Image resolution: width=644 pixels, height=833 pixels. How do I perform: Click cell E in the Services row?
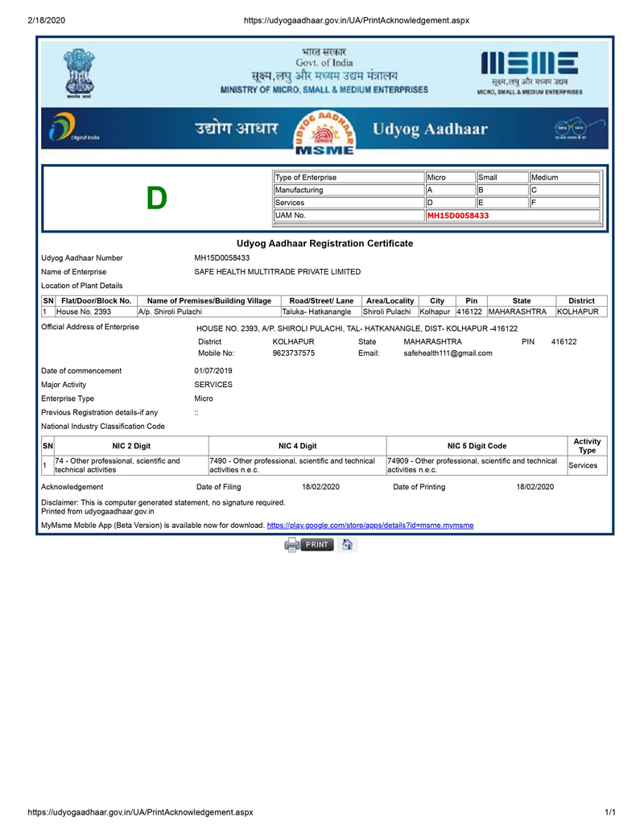pos(502,203)
